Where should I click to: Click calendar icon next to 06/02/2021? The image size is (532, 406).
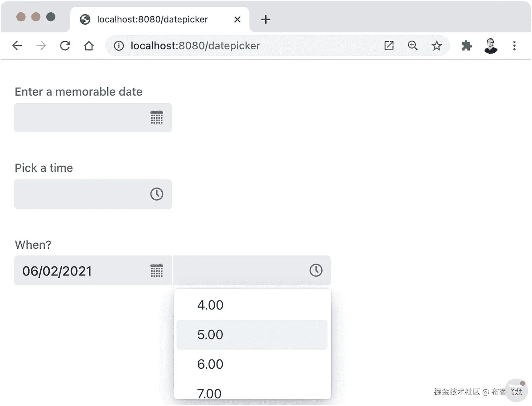point(157,271)
